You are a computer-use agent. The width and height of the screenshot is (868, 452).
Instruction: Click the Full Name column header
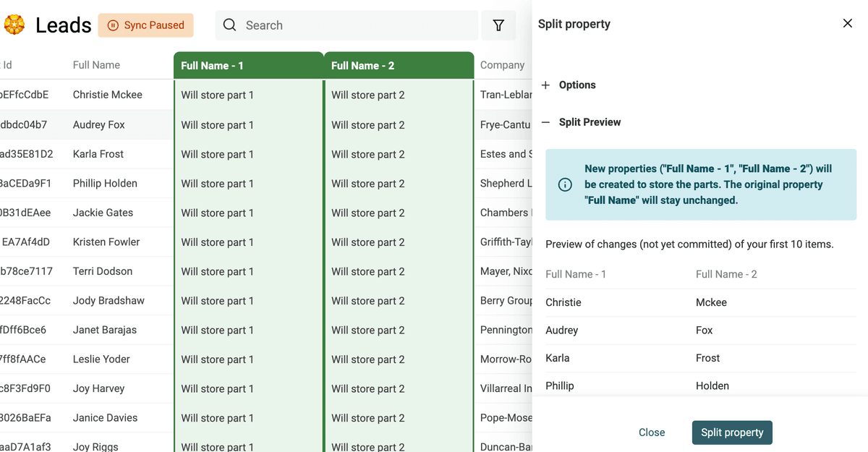[96, 65]
